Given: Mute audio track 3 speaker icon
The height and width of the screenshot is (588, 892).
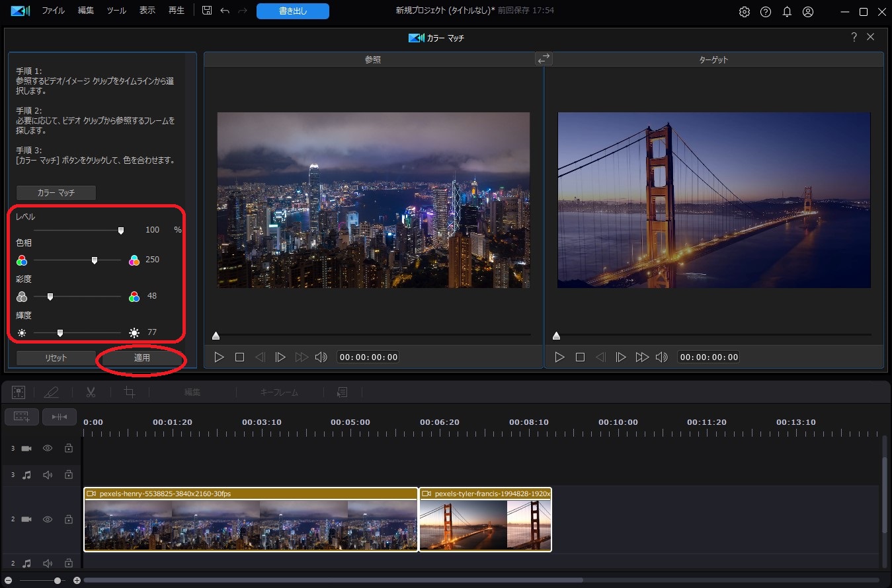Looking at the screenshot, I should coord(47,474).
